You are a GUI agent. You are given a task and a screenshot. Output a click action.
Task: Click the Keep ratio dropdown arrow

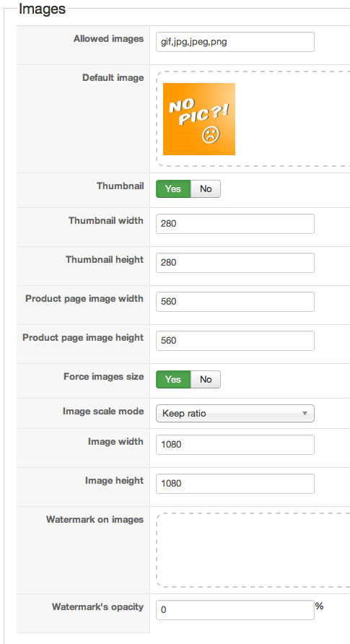pyautogui.click(x=305, y=414)
